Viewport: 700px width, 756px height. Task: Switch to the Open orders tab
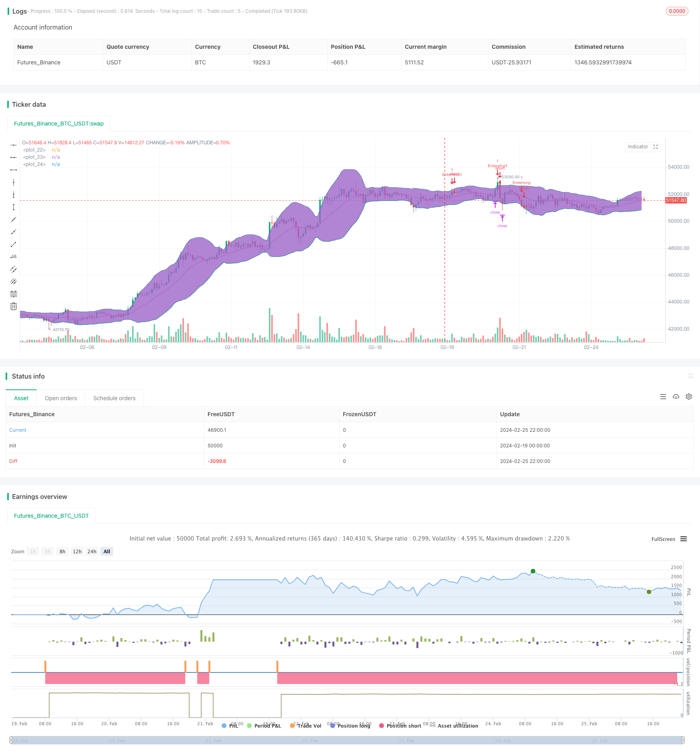tap(61, 398)
